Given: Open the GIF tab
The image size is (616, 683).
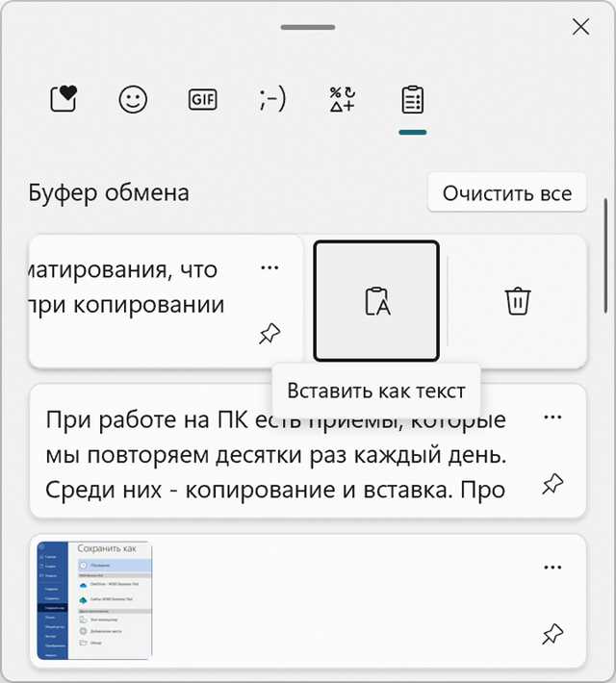Looking at the screenshot, I should 203,99.
